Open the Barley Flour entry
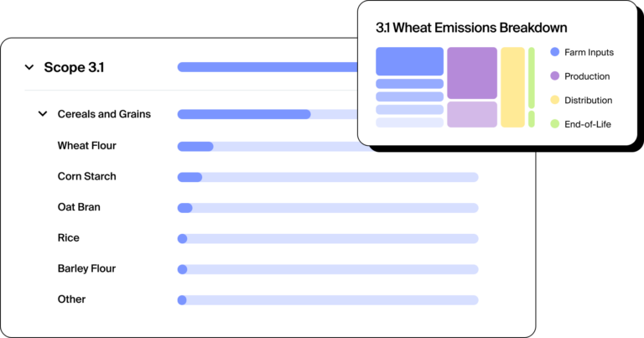Image resolution: width=644 pixels, height=338 pixels. click(x=86, y=268)
